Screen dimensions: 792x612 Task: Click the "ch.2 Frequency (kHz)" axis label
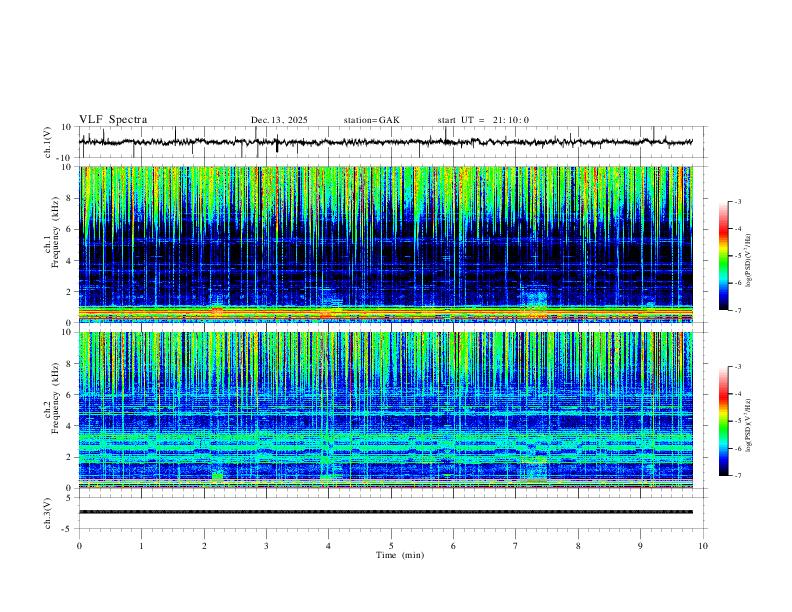51,398
